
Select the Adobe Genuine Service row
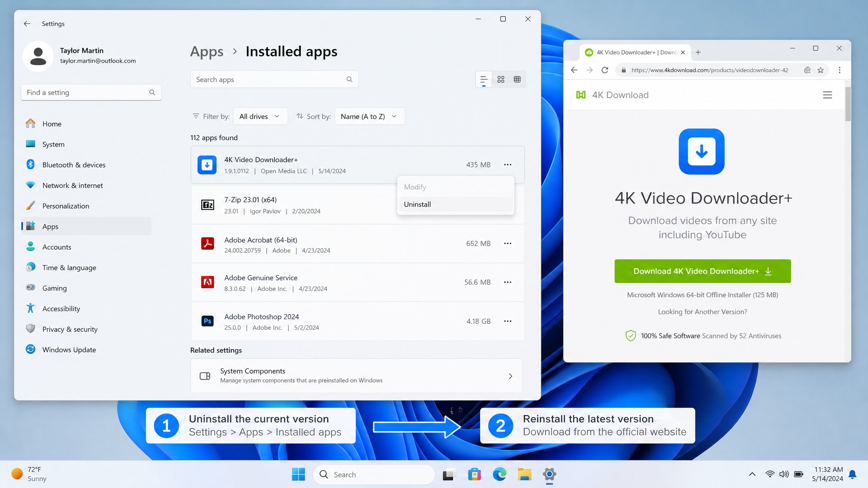pos(358,282)
